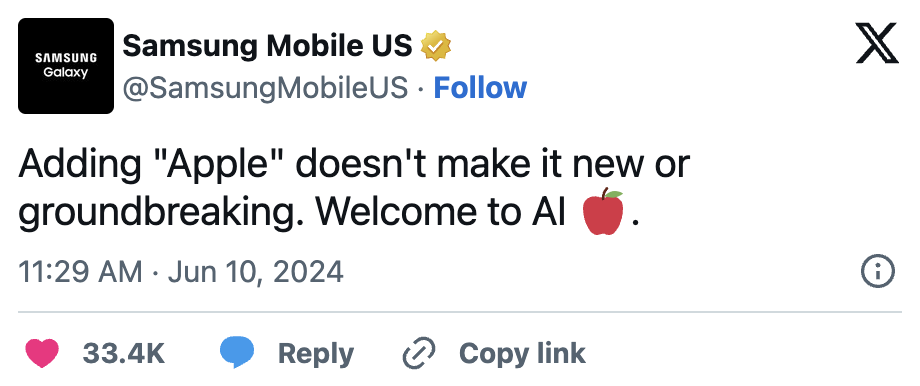This screenshot has width=920, height=386.
Task: Like the post with the heart icon
Action: coord(42,353)
